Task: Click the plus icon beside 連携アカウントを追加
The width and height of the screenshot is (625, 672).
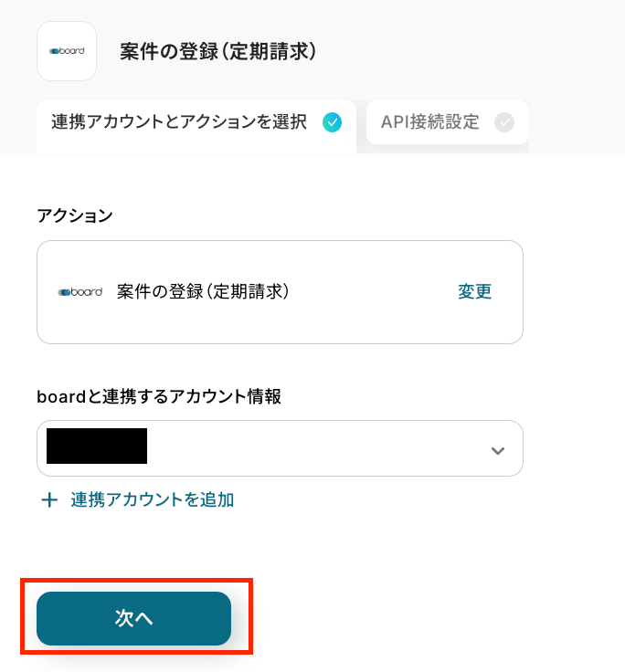Action: pos(49,500)
